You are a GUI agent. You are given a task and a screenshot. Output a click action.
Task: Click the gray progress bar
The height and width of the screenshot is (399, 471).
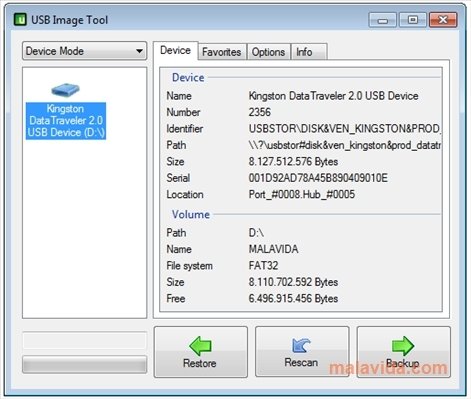84,364
